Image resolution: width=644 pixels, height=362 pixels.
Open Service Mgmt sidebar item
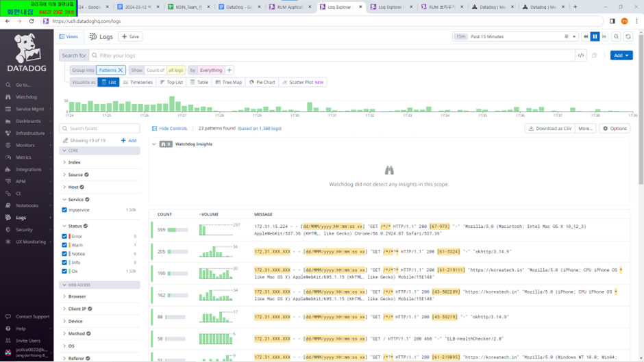(29, 109)
